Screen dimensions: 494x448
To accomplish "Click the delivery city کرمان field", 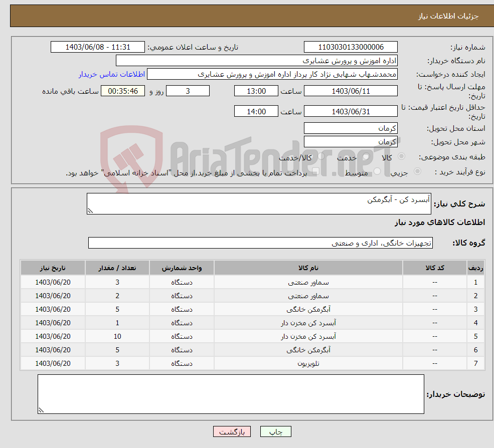I will click(351, 142).
